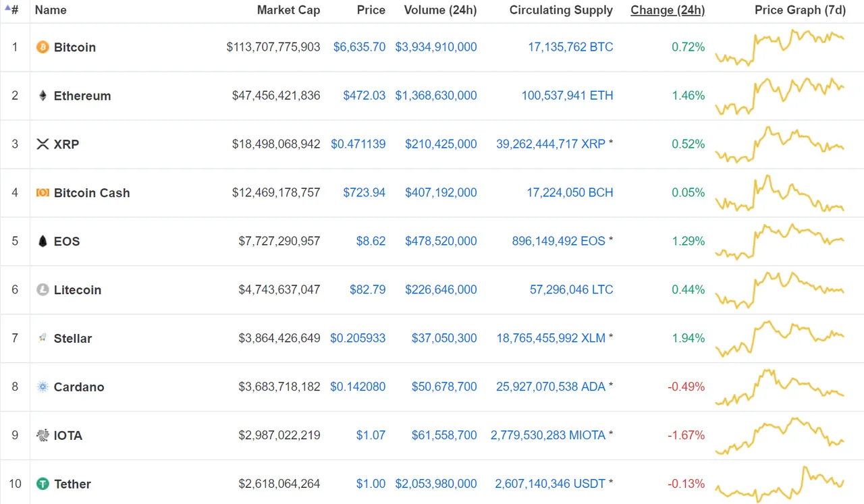Open the Tether name link
The width and height of the screenshot is (864, 504).
pyautogui.click(x=72, y=485)
